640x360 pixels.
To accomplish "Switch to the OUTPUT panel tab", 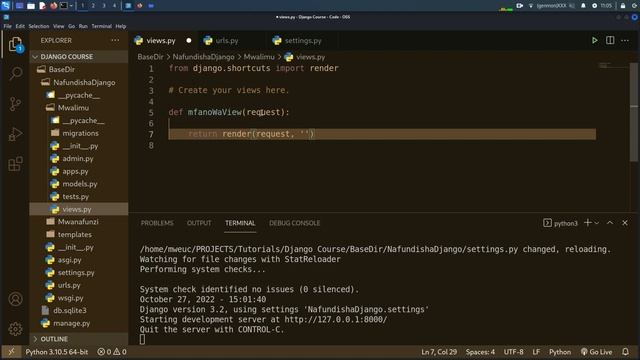I will pos(199,223).
